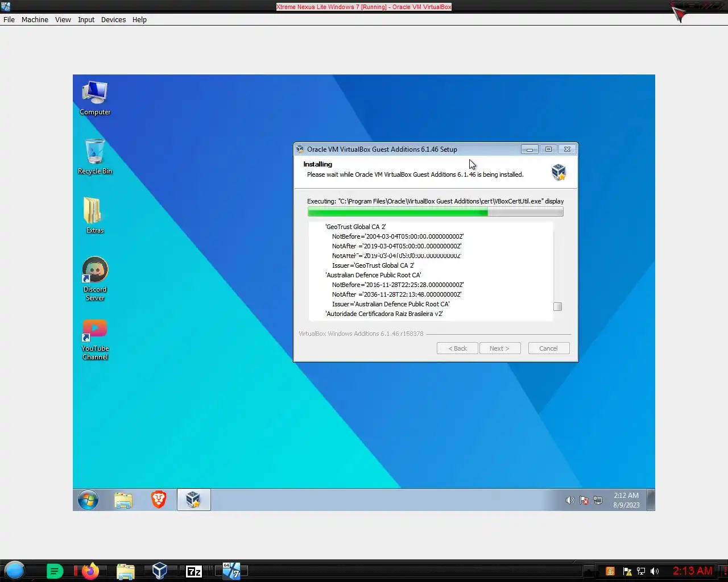This screenshot has width=728, height=582.
Task: Click the guest volume speaker icon
Action: coord(570,500)
